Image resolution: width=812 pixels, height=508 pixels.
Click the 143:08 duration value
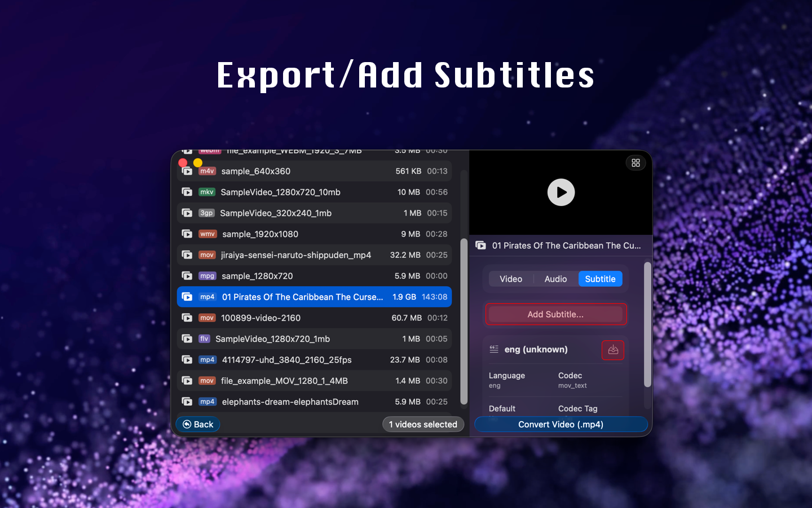pos(434,297)
